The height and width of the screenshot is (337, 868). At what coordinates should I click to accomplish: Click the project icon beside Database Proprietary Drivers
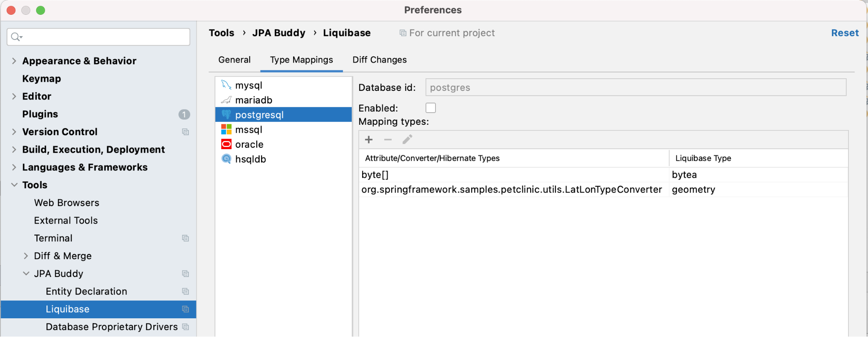[x=185, y=327]
